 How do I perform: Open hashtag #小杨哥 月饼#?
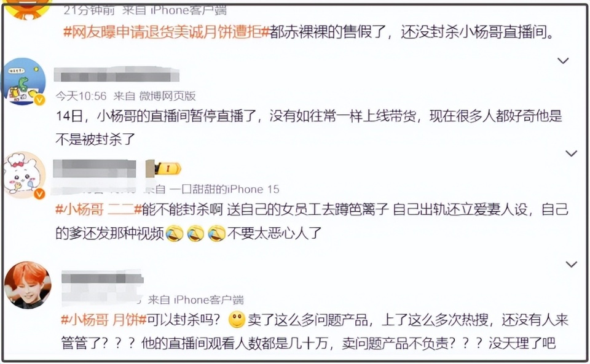[x=103, y=320]
